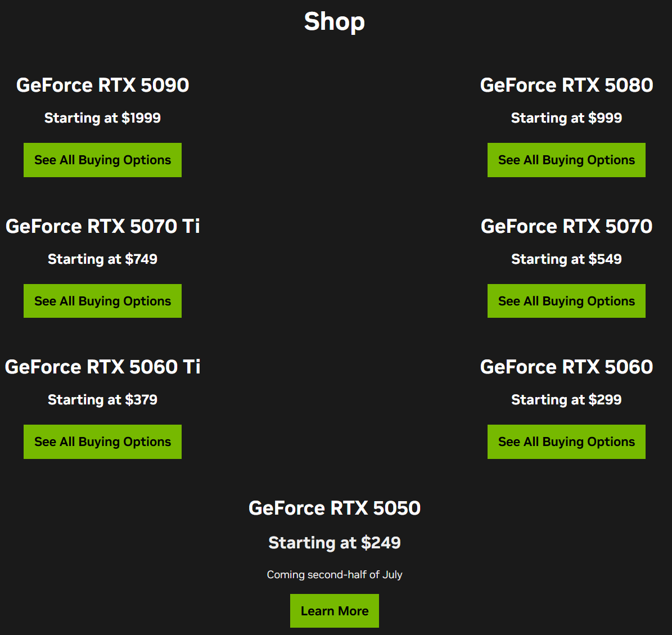Screen dimensions: 672x635
Task: Click the Starting at $249 price text
Action: click(334, 542)
